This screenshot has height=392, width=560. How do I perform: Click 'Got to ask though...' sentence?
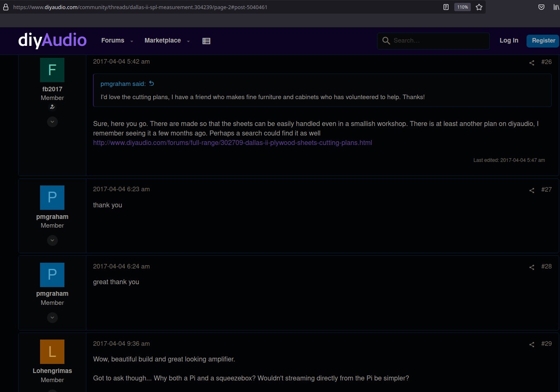click(251, 378)
